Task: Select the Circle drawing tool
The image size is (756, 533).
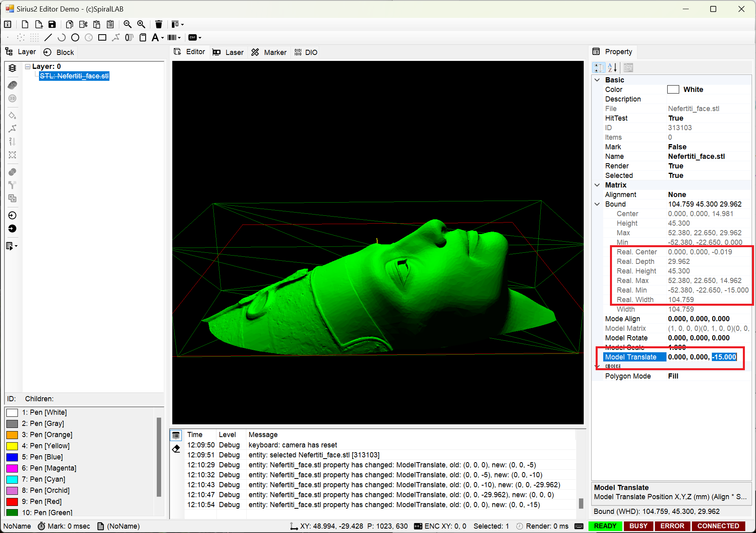Action: [x=75, y=37]
